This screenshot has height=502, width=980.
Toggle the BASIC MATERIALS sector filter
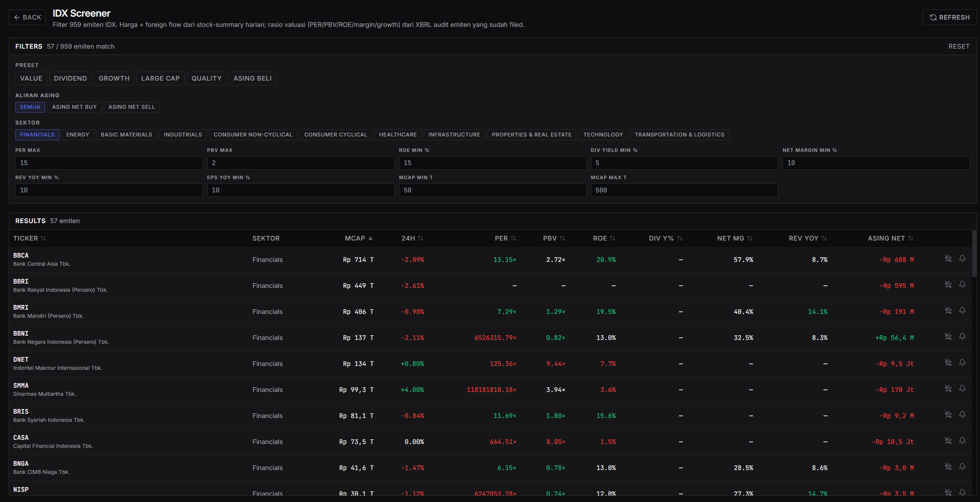tap(126, 135)
